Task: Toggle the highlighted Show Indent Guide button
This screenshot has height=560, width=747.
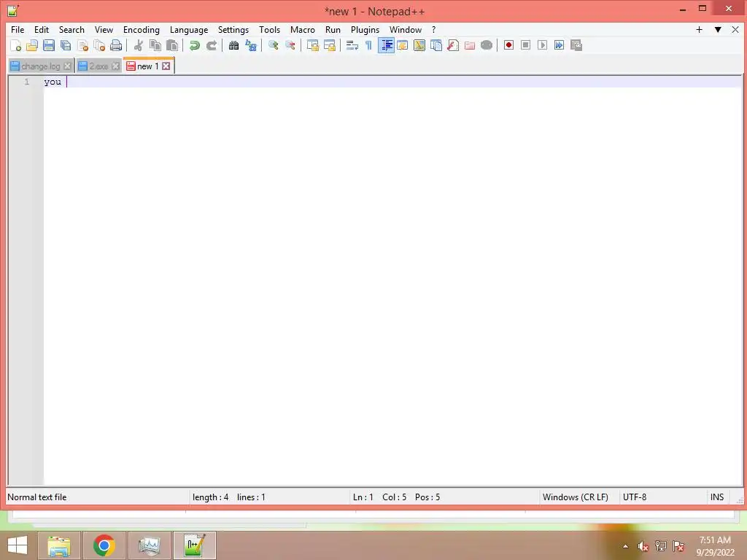Action: [386, 45]
